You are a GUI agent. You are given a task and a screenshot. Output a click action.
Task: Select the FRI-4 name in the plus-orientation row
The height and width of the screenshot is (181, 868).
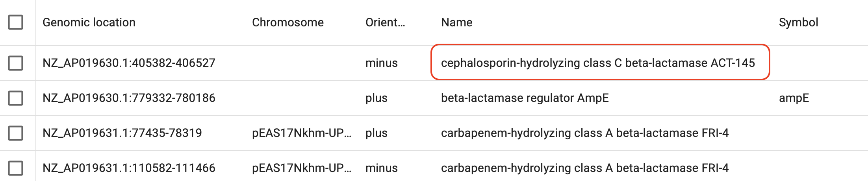pos(584,133)
